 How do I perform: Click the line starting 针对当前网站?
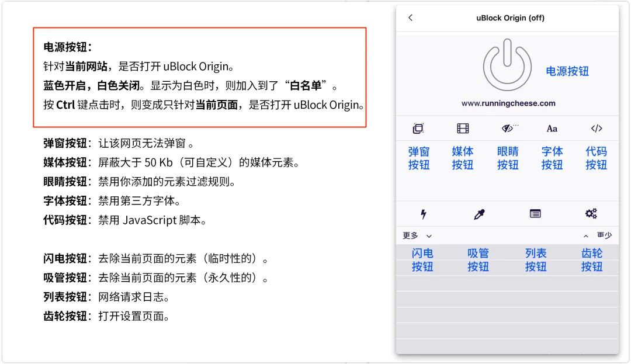point(139,67)
